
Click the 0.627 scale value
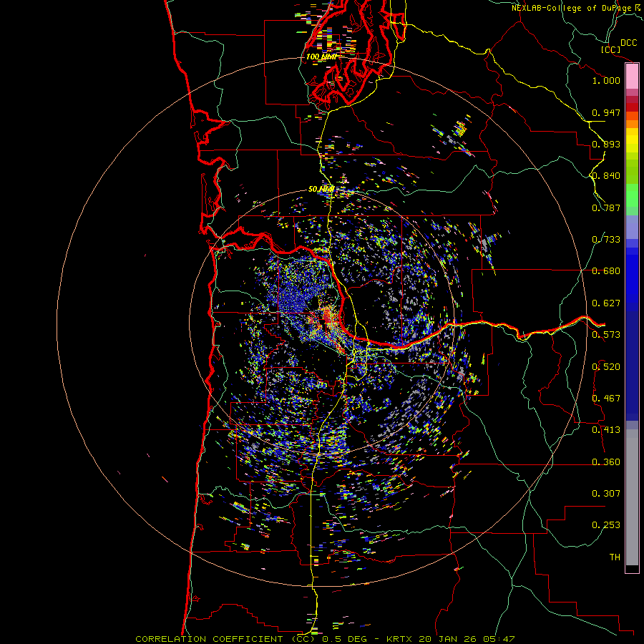point(606,303)
